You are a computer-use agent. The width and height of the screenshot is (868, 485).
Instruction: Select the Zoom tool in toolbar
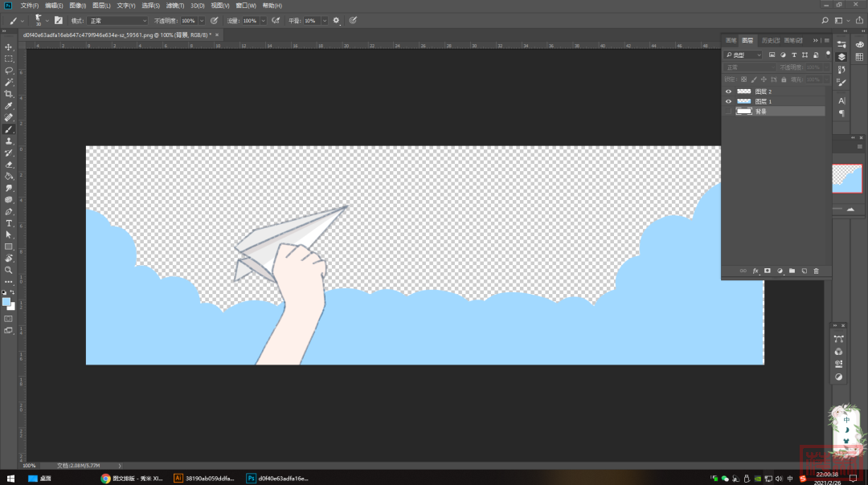(x=9, y=270)
